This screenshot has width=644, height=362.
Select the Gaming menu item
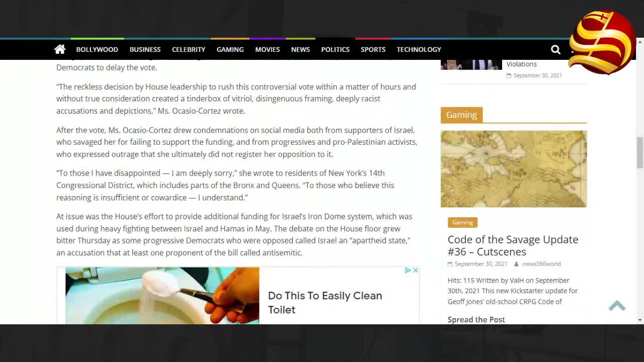point(230,49)
